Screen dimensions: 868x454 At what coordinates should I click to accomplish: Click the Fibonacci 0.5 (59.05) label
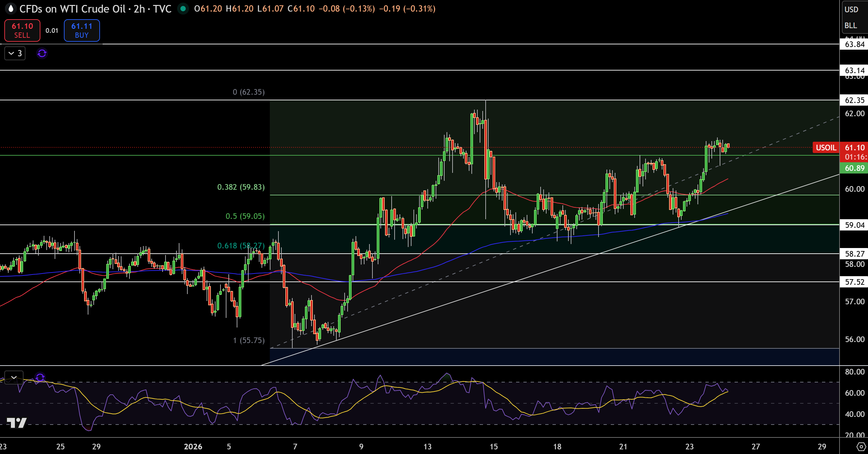(x=245, y=216)
